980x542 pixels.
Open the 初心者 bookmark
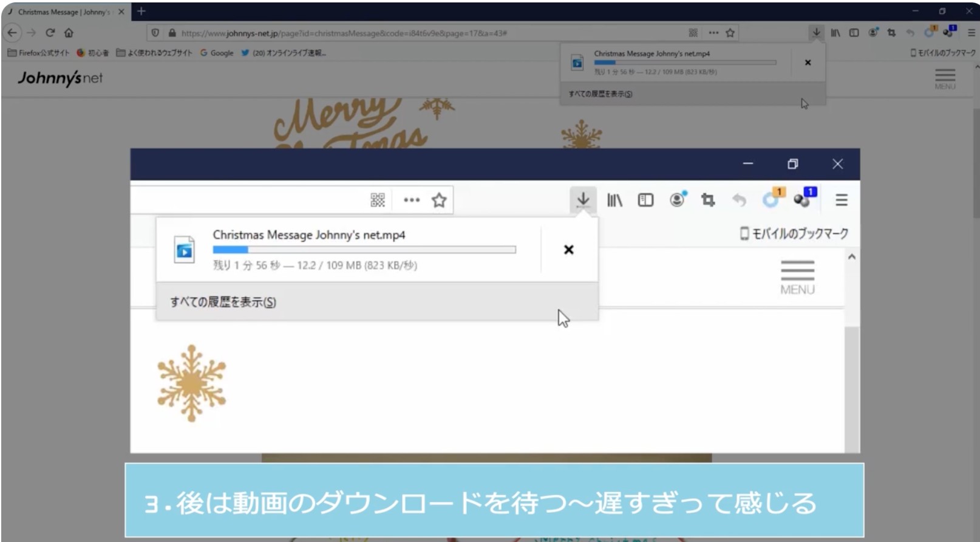[92, 53]
